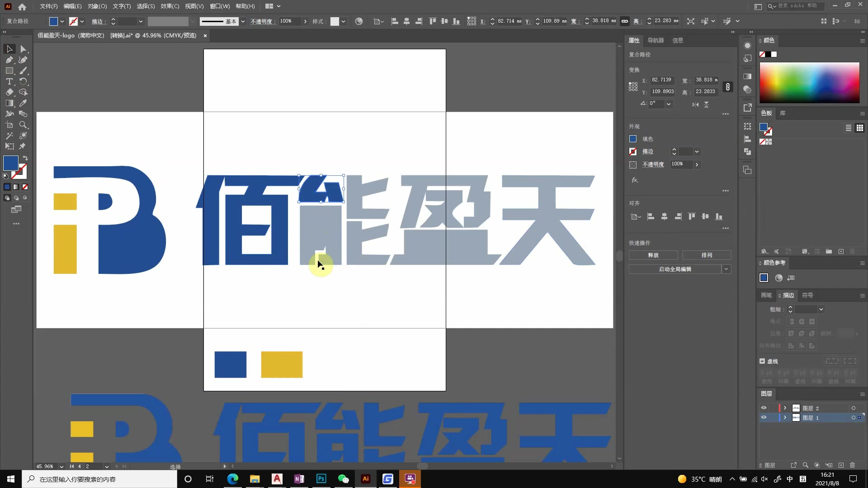This screenshot has width=868, height=488.
Task: Expand the arrow next to 启动全局编辑
Action: [x=727, y=269]
